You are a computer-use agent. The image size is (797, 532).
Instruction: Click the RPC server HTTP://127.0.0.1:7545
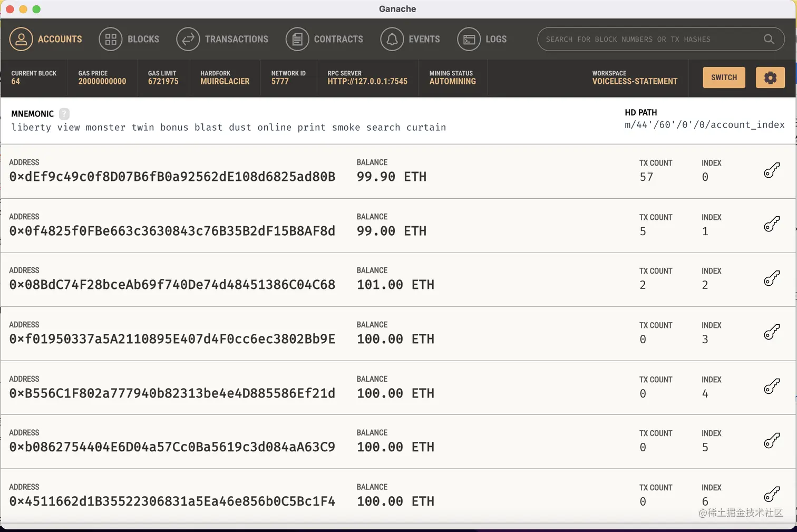[367, 81]
